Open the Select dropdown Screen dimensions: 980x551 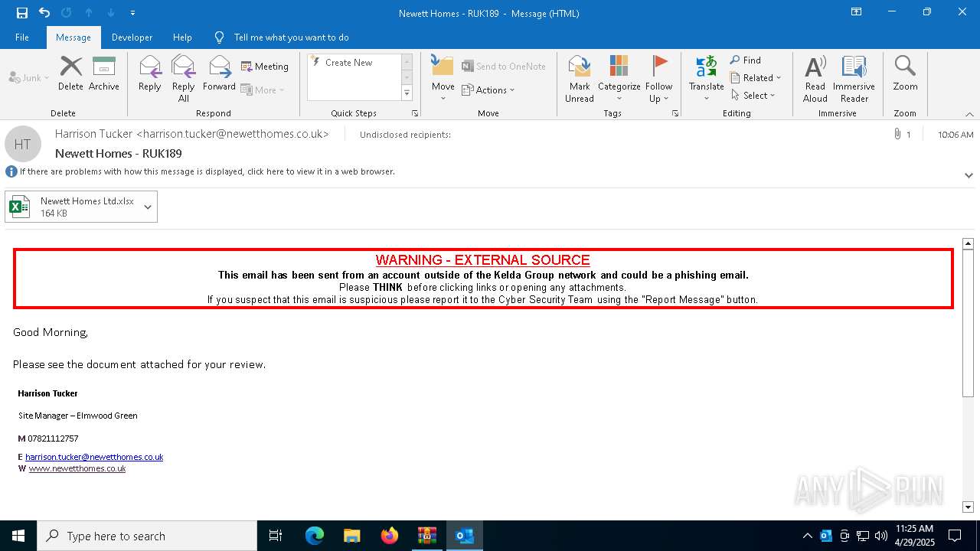point(753,96)
